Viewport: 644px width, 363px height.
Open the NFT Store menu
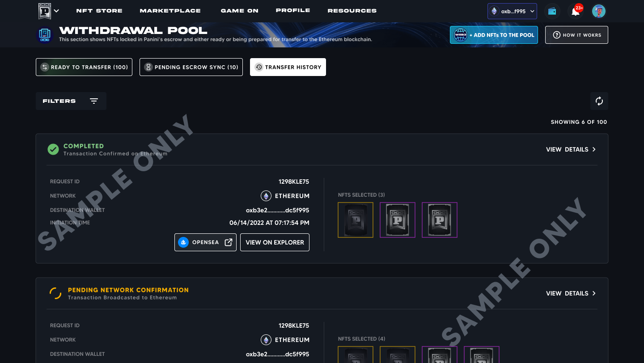[x=99, y=11]
